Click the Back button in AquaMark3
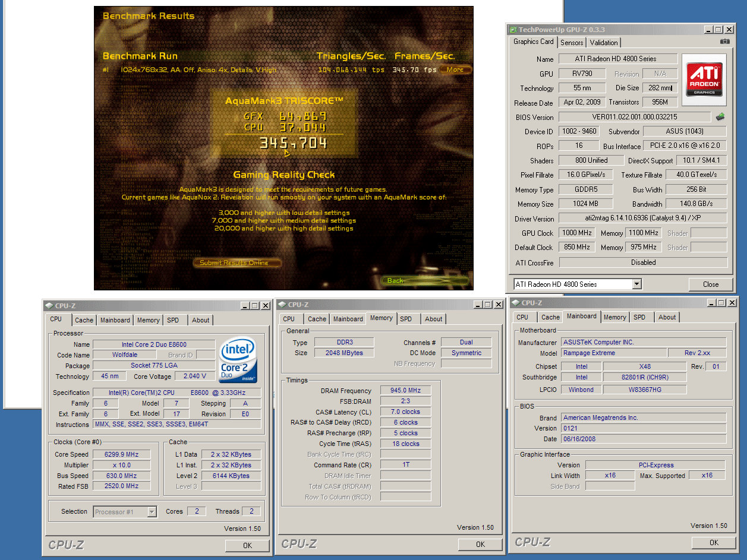 [424, 280]
